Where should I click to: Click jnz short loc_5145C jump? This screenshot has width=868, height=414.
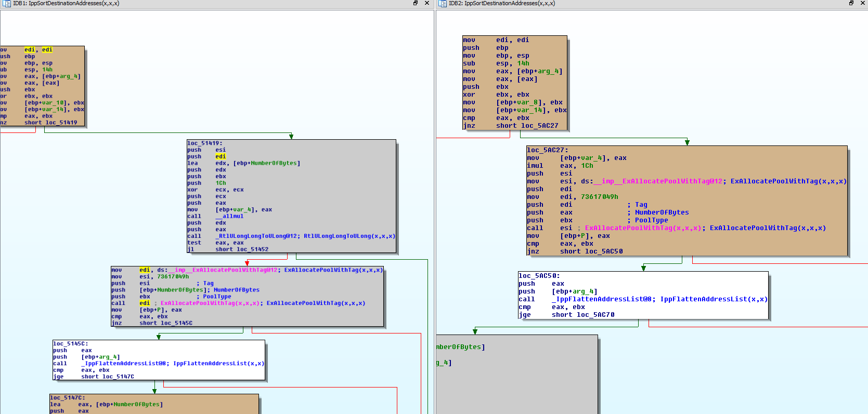pyautogui.click(x=152, y=324)
